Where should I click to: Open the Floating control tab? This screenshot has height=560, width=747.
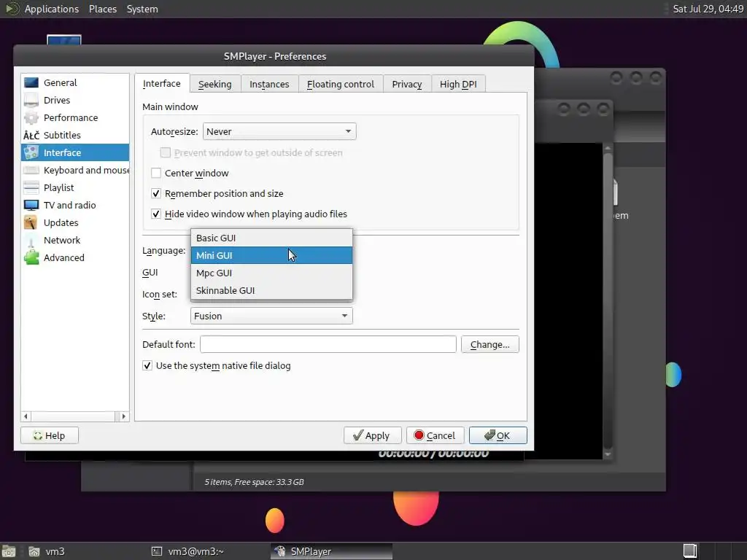click(x=341, y=85)
